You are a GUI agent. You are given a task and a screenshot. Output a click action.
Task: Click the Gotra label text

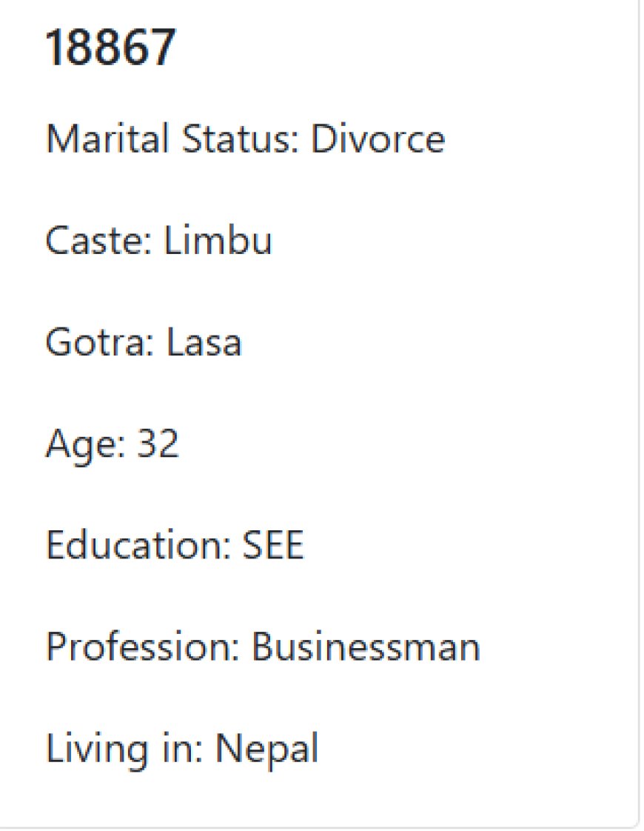(100, 342)
